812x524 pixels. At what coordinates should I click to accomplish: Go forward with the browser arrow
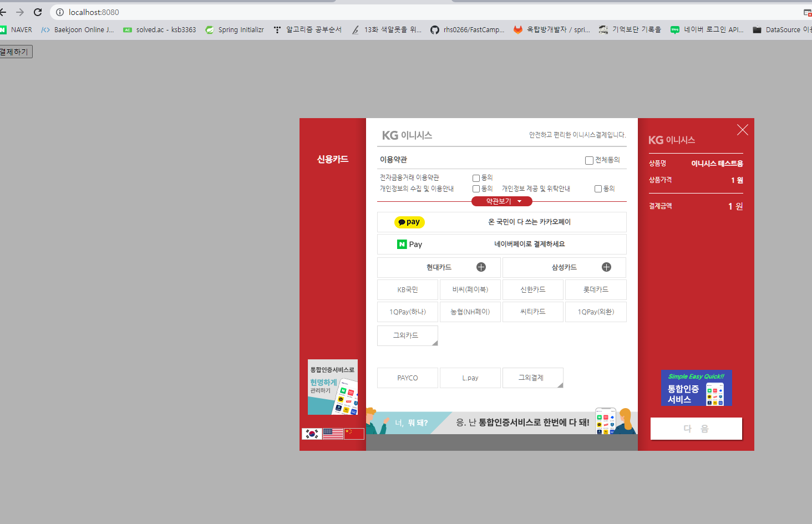(x=20, y=12)
